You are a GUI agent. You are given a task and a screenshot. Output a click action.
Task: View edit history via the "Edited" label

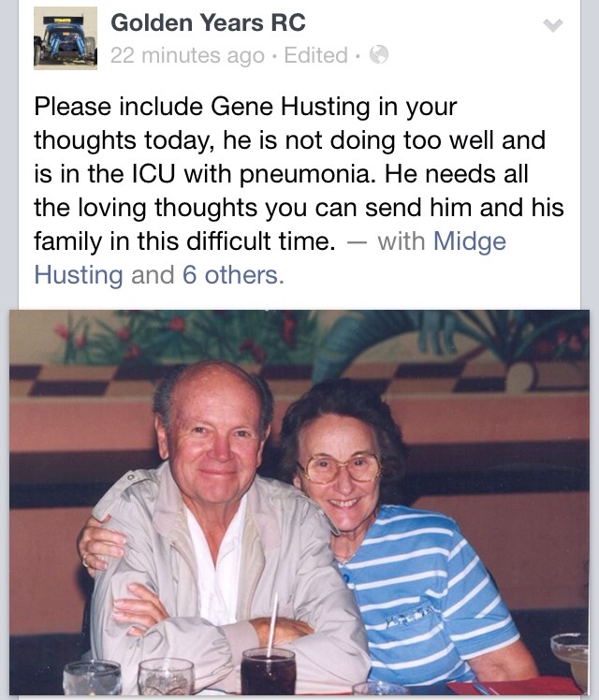315,55
